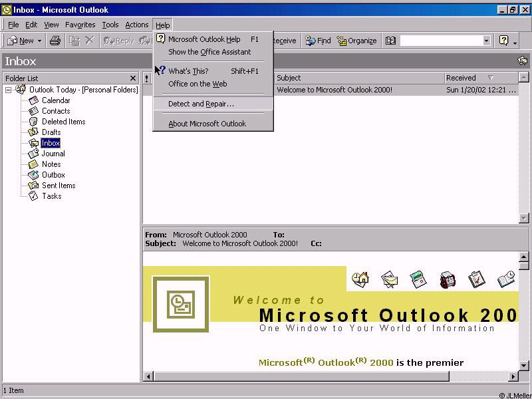Screen dimensions: 532x399
Task: Click preview horizontal scroll left arrow
Action: click(148, 376)
